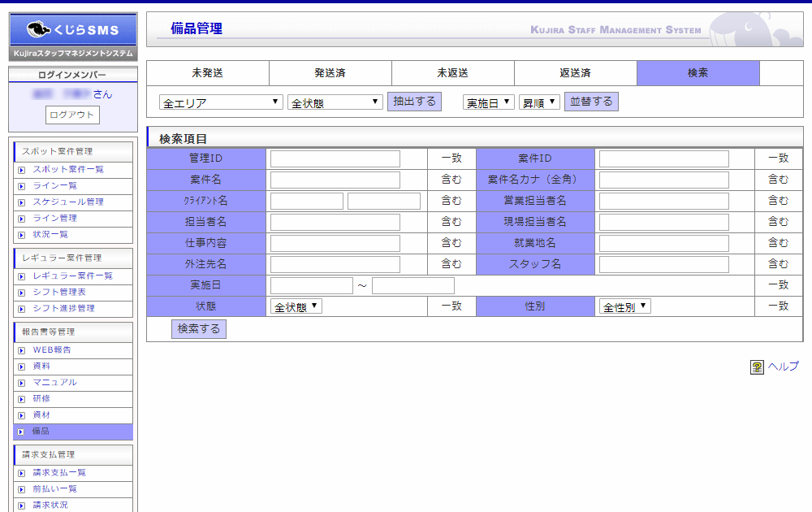Focus the first ｸﾗｲｱﾝﾄ名 input field
The height and width of the screenshot is (512, 812).
tap(307, 201)
